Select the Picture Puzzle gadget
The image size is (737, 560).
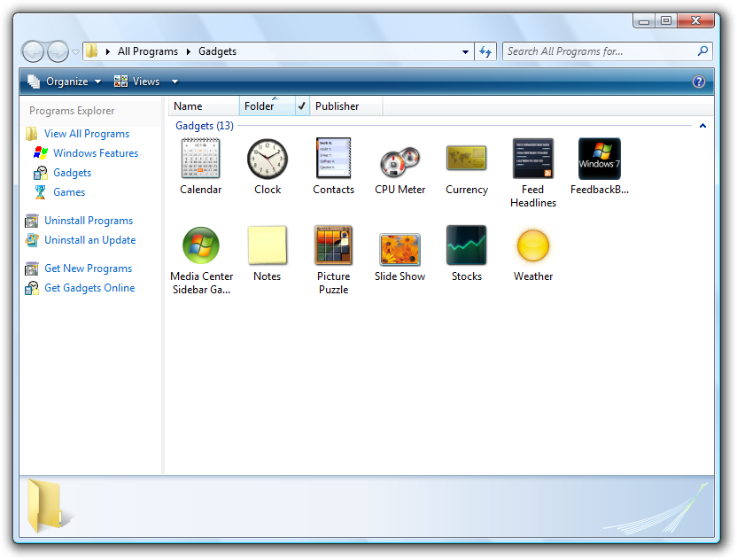333,245
